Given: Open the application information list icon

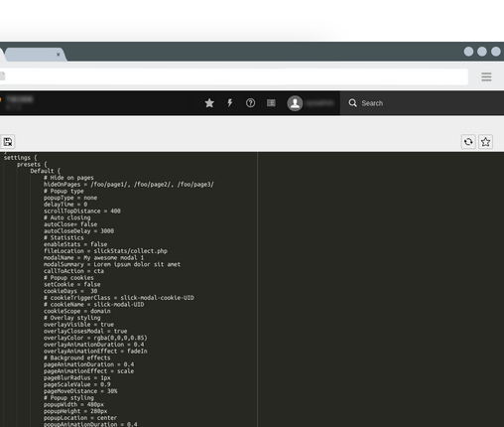Looking at the screenshot, I should point(271,103).
